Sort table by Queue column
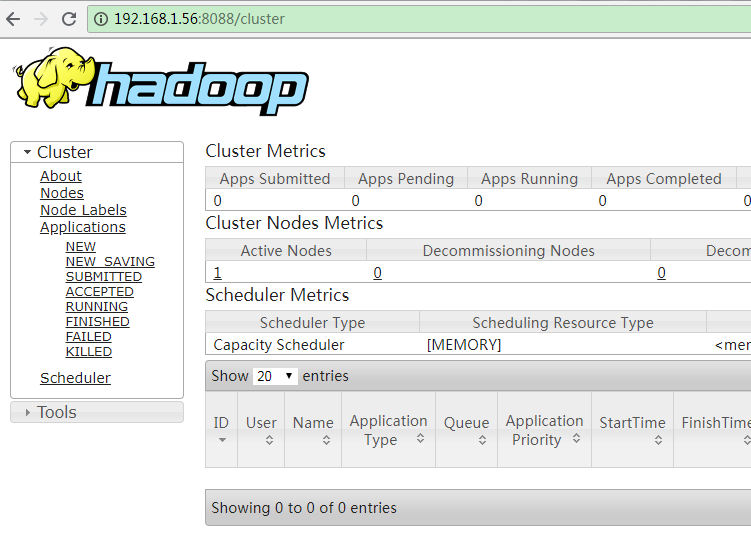 (x=466, y=431)
